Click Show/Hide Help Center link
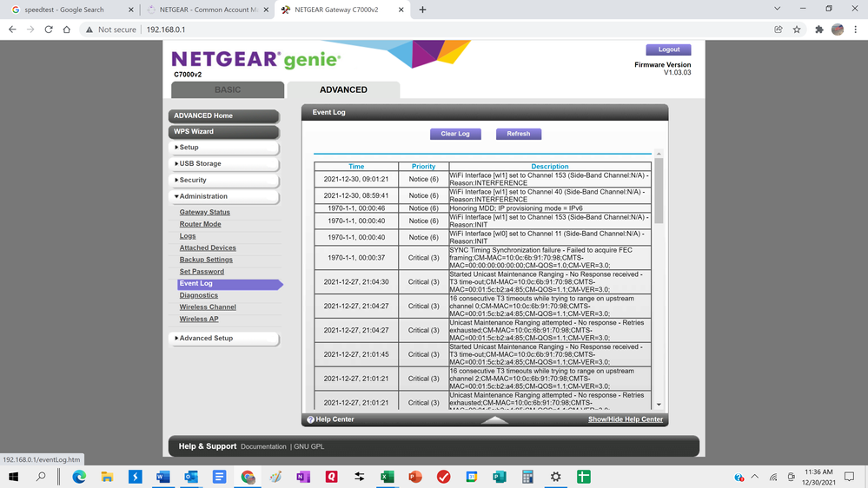This screenshot has height=488, width=868. click(625, 419)
